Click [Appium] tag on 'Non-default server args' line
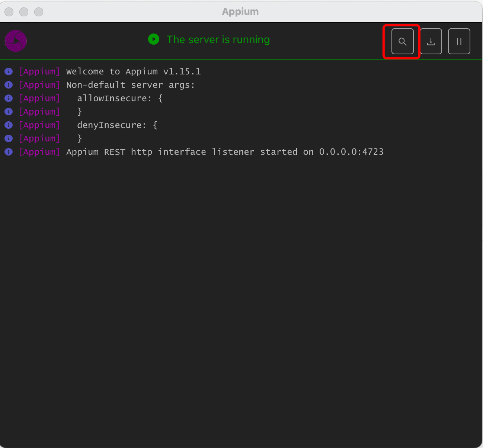The image size is (483, 448). 39,85
